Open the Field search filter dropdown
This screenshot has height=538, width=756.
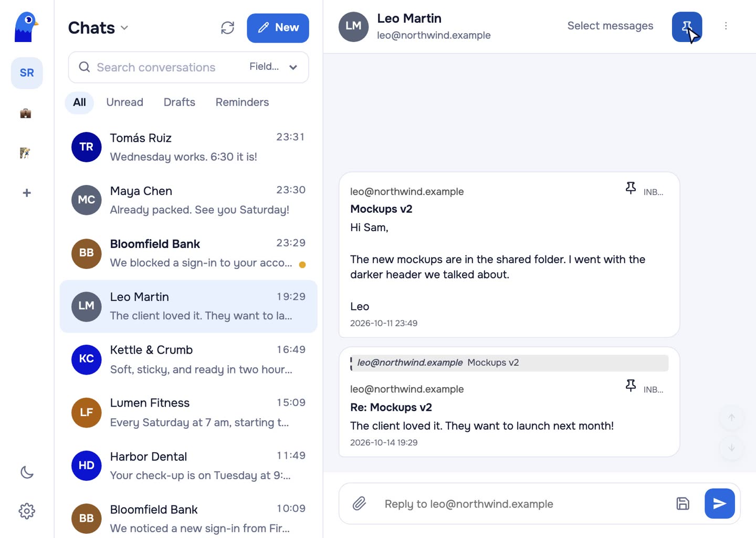(x=274, y=67)
